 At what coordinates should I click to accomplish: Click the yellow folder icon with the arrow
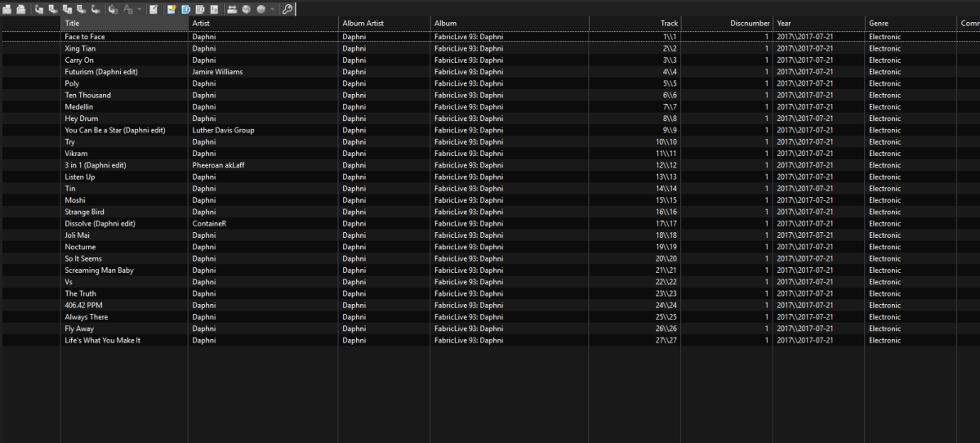click(x=171, y=10)
